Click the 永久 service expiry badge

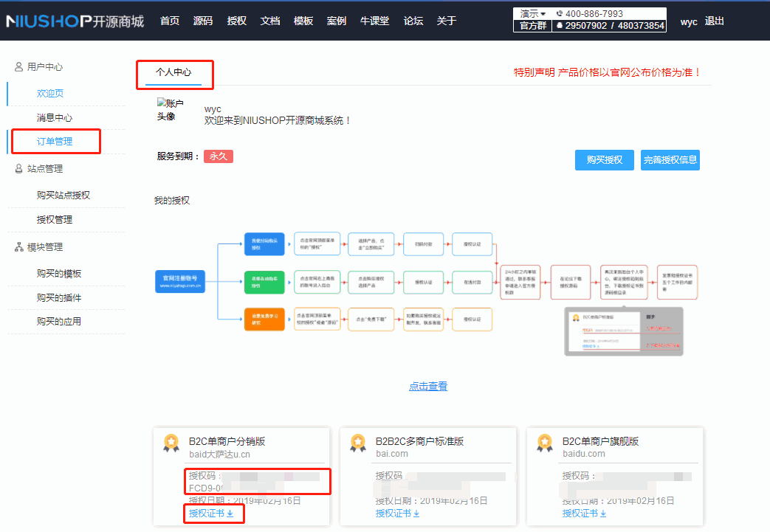pyautogui.click(x=218, y=156)
